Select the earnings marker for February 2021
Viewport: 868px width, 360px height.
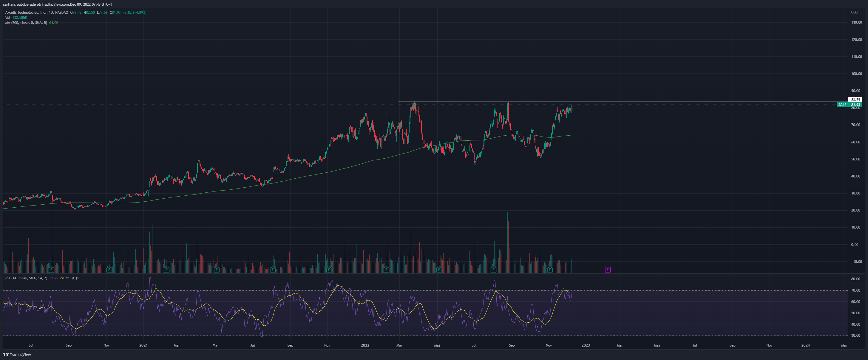coord(166,269)
